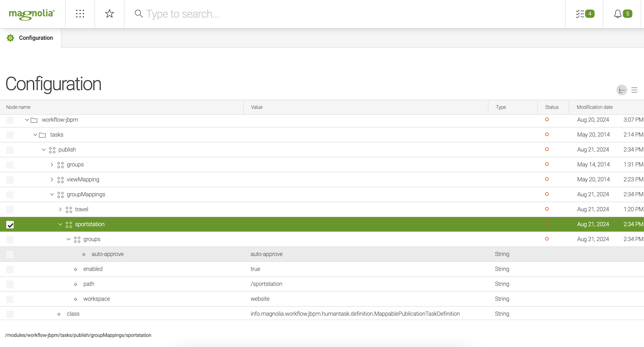
Task: Check the class row checkbox
Action: (10, 314)
